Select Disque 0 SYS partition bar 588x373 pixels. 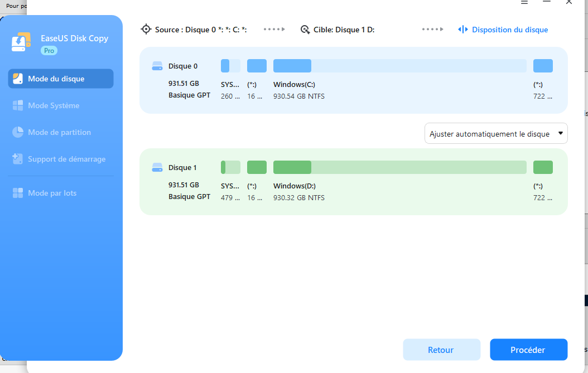(230, 66)
